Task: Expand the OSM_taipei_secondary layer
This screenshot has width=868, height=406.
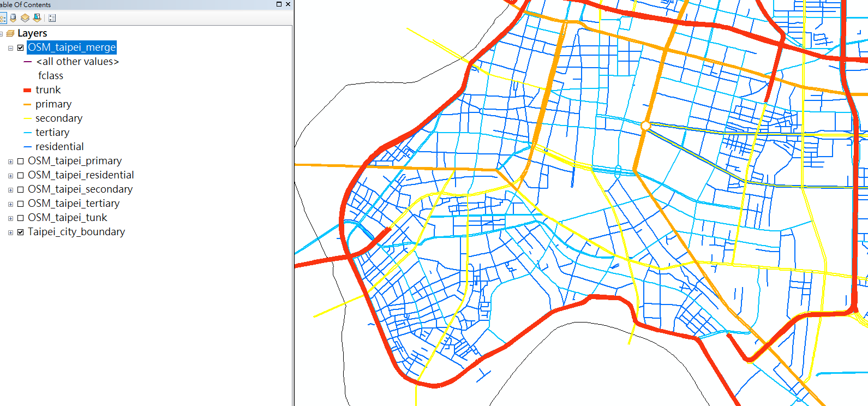Action: click(10, 190)
